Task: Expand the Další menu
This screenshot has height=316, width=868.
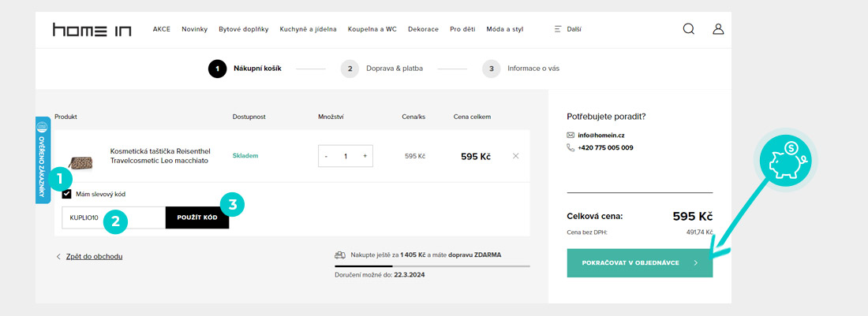Action: click(x=568, y=29)
